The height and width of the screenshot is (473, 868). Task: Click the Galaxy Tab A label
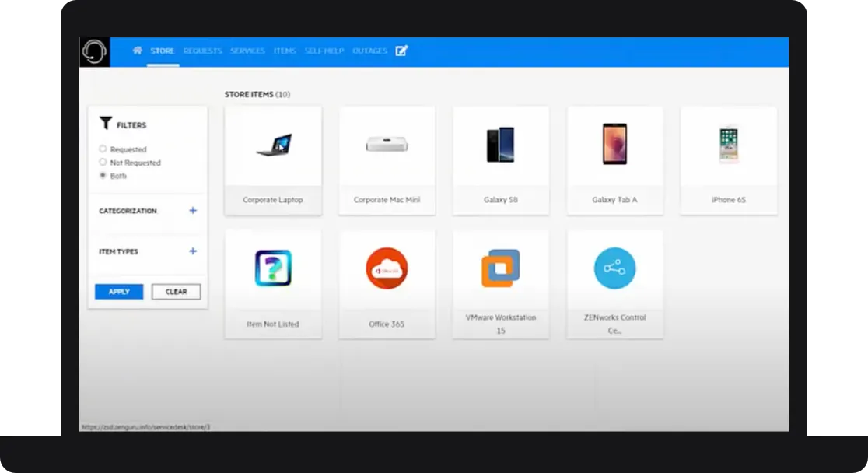pyautogui.click(x=614, y=200)
